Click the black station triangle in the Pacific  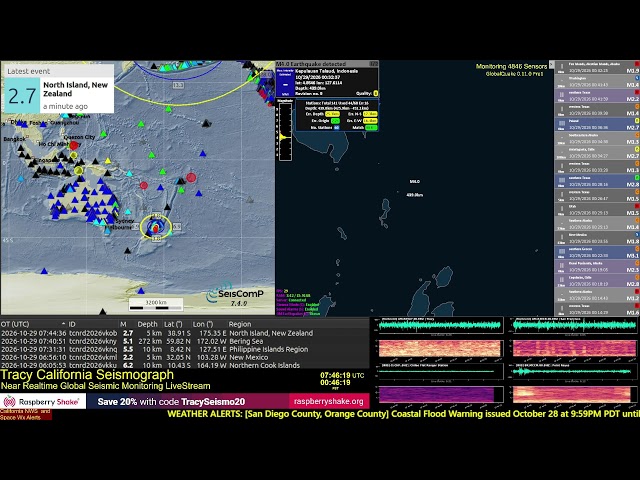pyautogui.click(x=207, y=123)
